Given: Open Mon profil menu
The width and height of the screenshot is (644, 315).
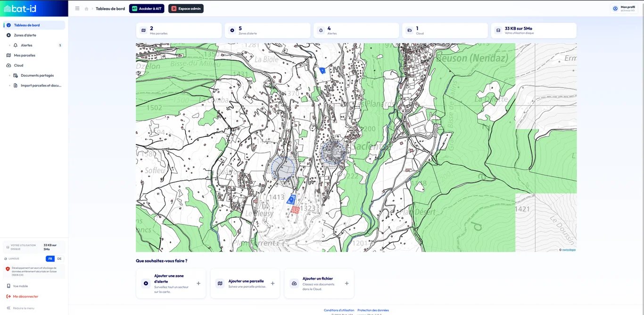Looking at the screenshot, I should pyautogui.click(x=624, y=8).
